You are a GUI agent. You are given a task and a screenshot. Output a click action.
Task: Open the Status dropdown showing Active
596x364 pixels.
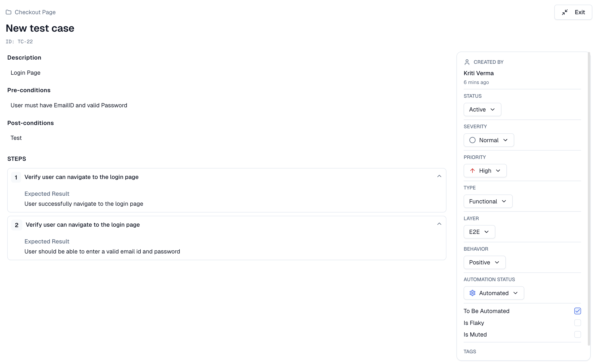point(482,110)
